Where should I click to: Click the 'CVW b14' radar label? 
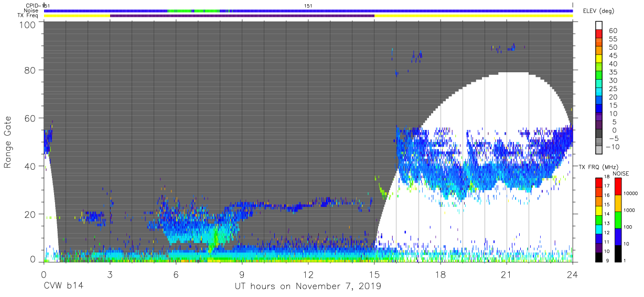[63, 287]
